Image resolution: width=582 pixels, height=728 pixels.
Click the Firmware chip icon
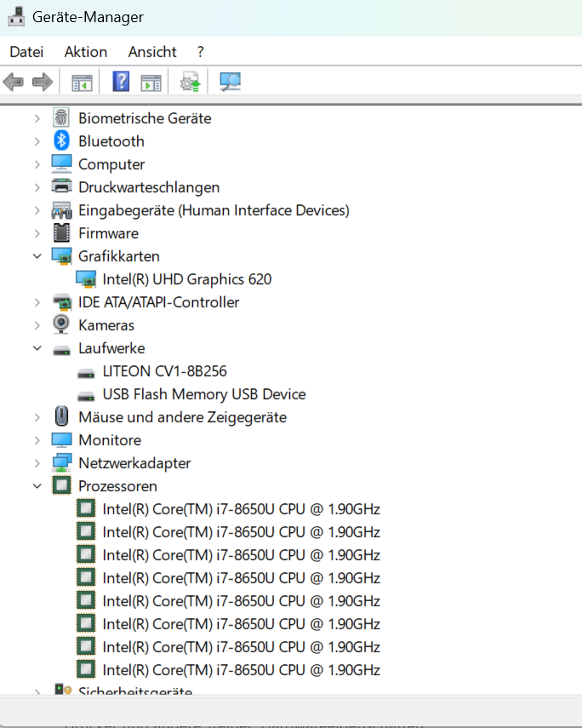(x=61, y=232)
